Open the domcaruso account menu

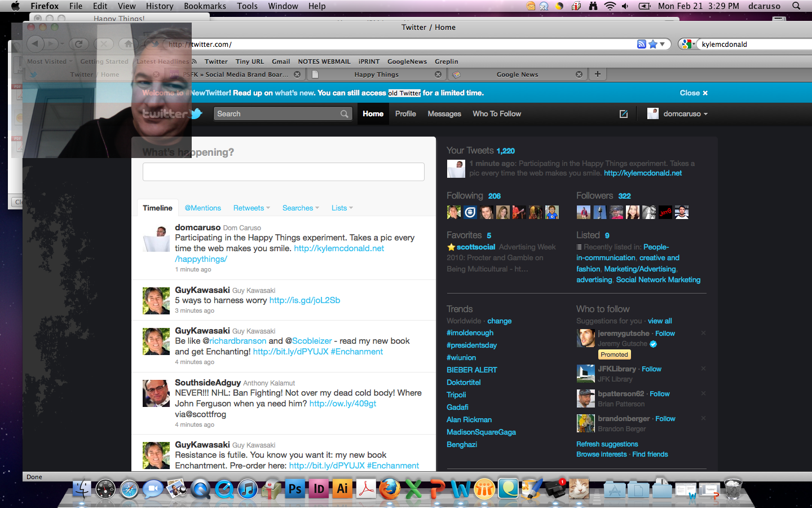pos(678,114)
